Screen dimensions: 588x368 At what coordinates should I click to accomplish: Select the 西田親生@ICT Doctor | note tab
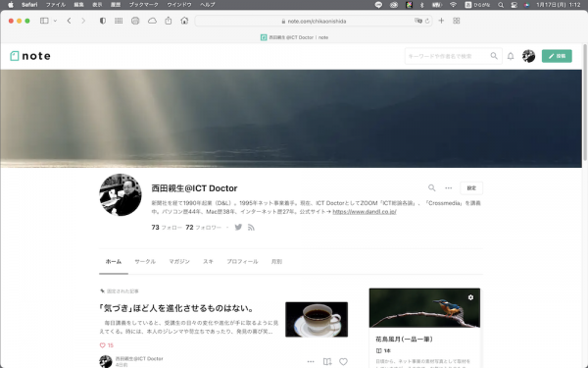pyautogui.click(x=294, y=37)
